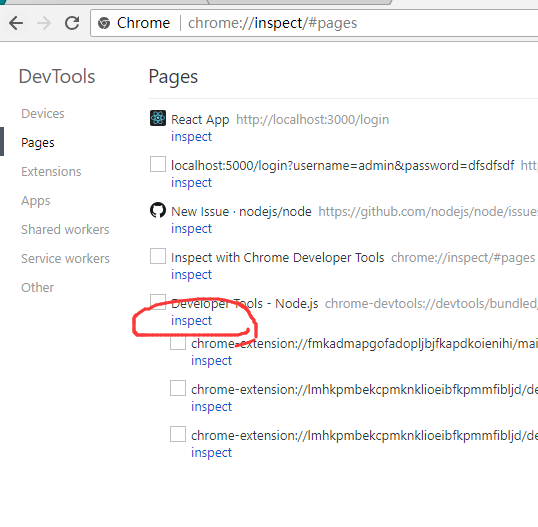The width and height of the screenshot is (538, 527).
Task: Click blank favicon next to localhost:5000/login entry
Action: 158,164
